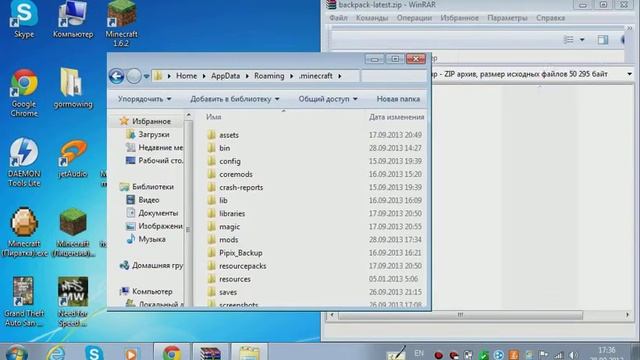
Task: Select Minecraft (Лицензия) desktop icon
Action: click(73, 232)
